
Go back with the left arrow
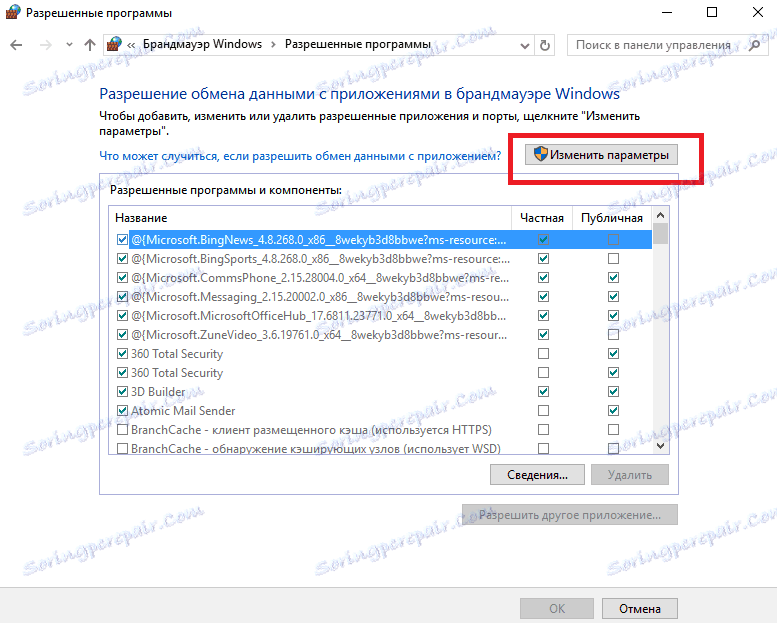point(16,45)
